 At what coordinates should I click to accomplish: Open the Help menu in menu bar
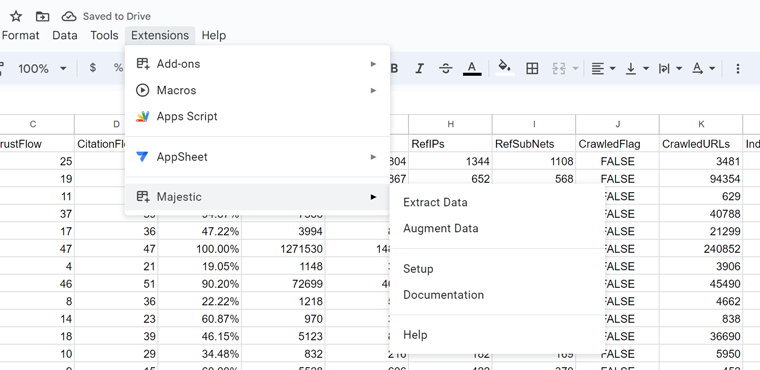click(214, 35)
